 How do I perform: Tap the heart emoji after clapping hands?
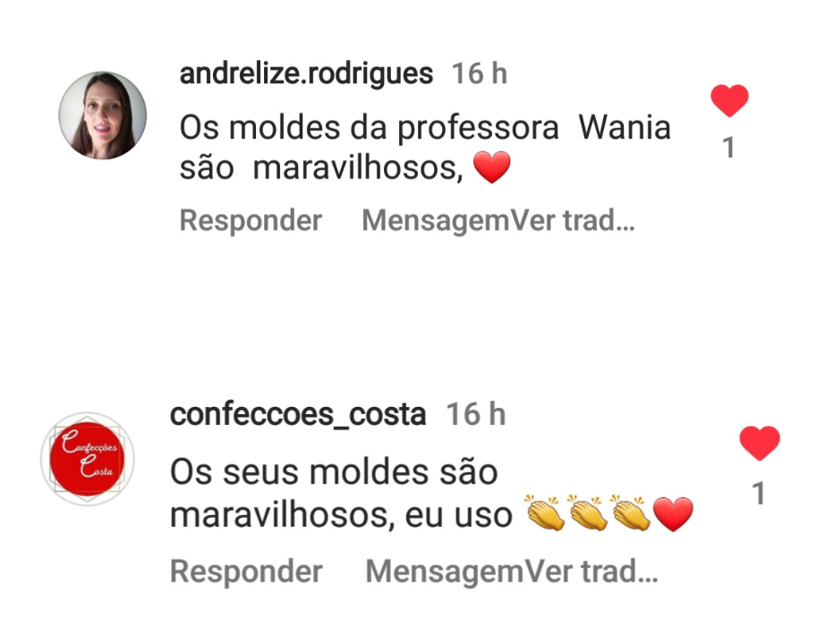click(673, 514)
